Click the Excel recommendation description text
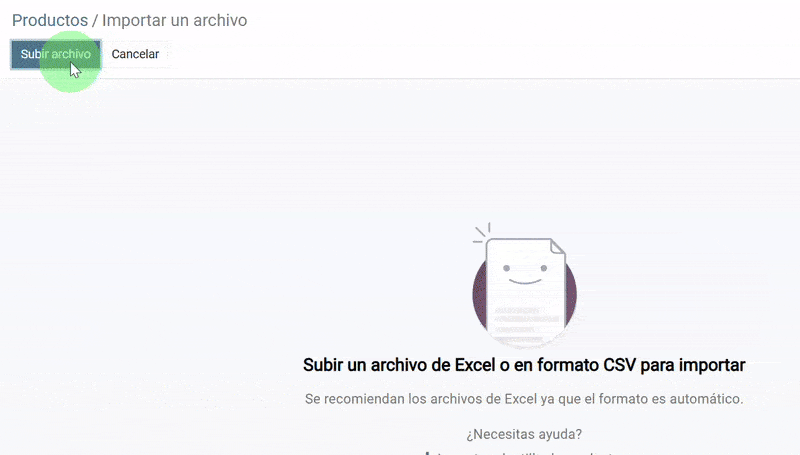This screenshot has height=455, width=800. 524,399
